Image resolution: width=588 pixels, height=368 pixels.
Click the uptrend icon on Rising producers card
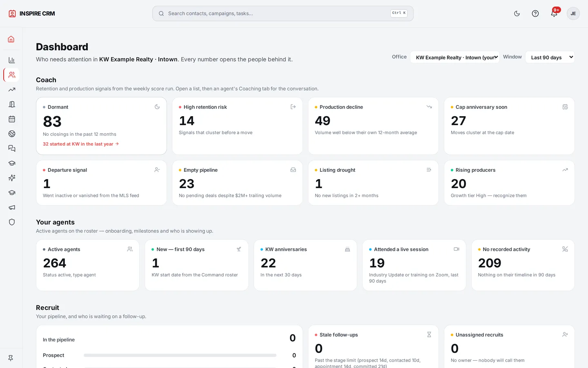[565, 170]
